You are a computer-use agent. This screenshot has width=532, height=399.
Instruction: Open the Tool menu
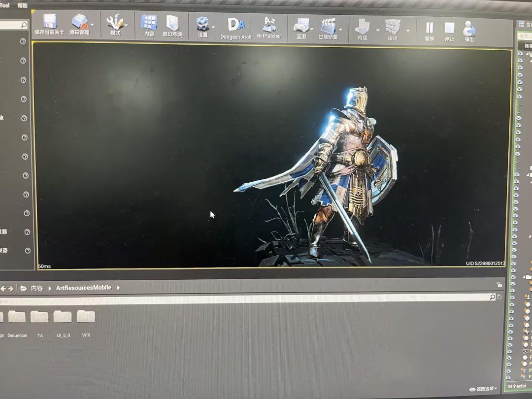[5, 5]
